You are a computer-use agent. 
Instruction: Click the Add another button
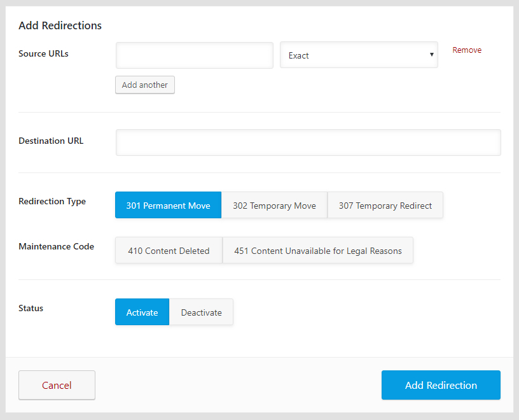(x=144, y=85)
